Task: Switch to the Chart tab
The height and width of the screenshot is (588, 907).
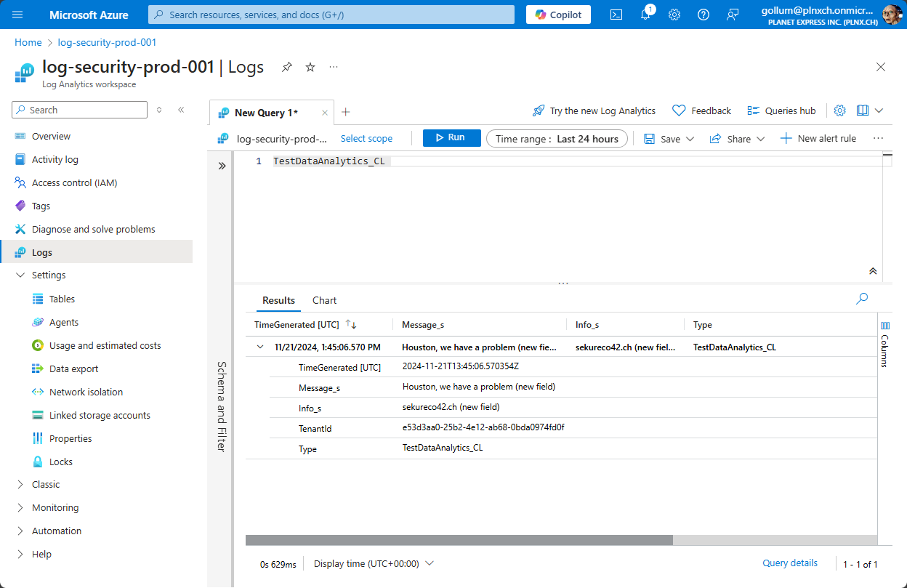Action: click(324, 300)
